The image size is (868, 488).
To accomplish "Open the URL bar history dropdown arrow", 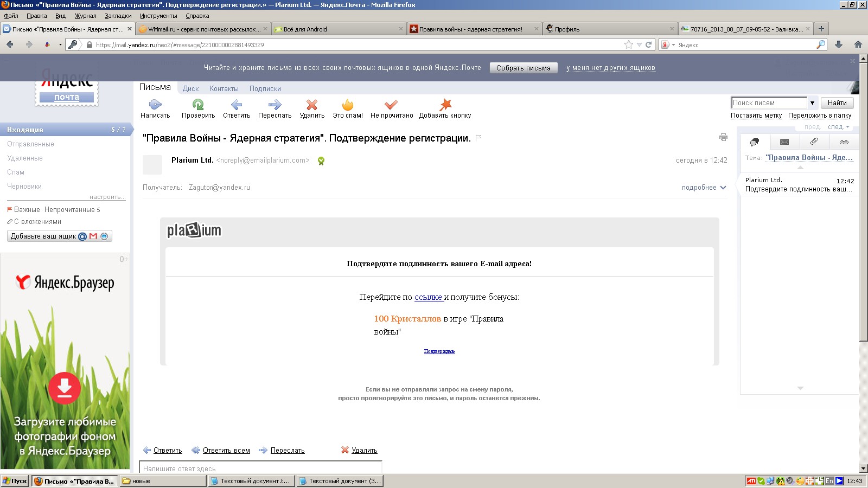I will [x=639, y=45].
